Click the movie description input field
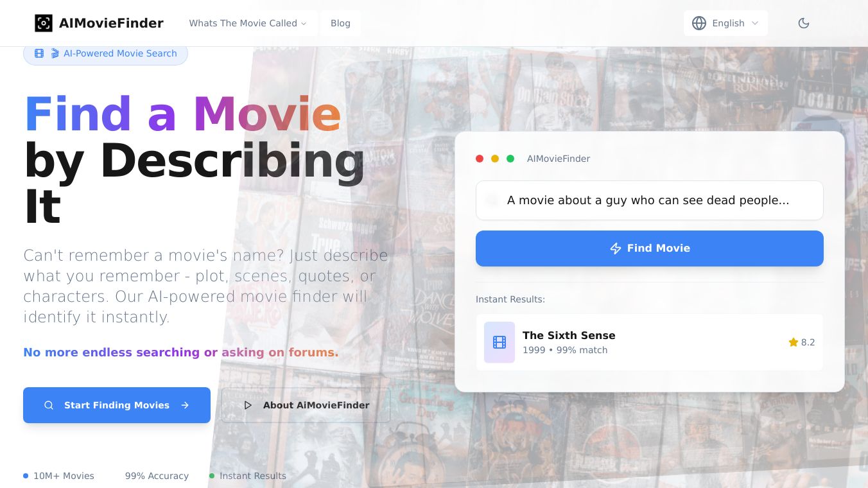Image resolution: width=868 pixels, height=488 pixels. (650, 200)
